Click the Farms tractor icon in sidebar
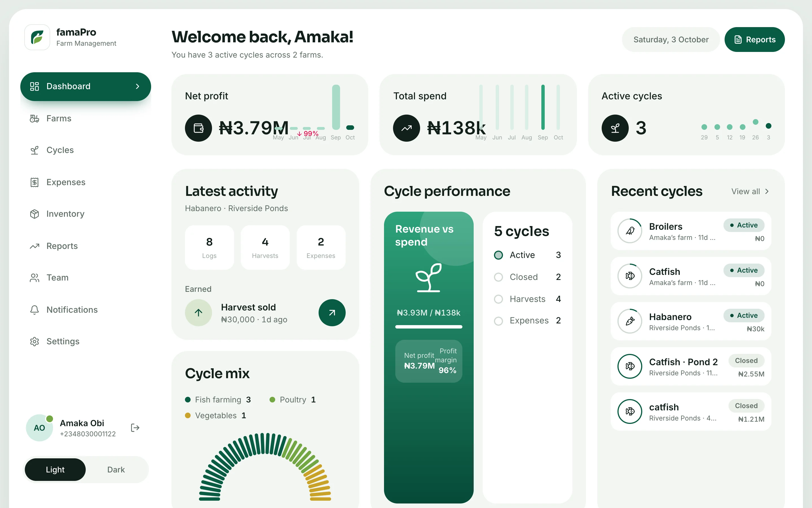This screenshot has width=812, height=508. coord(34,119)
